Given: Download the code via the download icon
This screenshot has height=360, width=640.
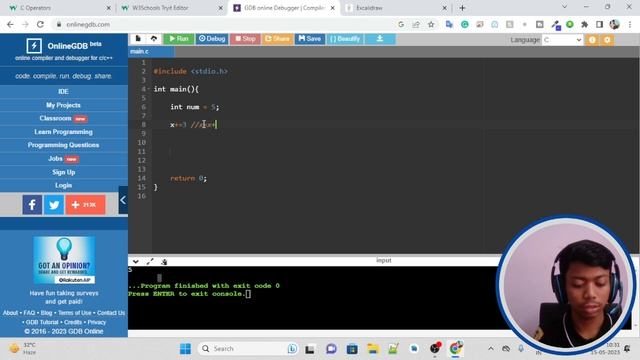Looking at the screenshot, I should [380, 39].
